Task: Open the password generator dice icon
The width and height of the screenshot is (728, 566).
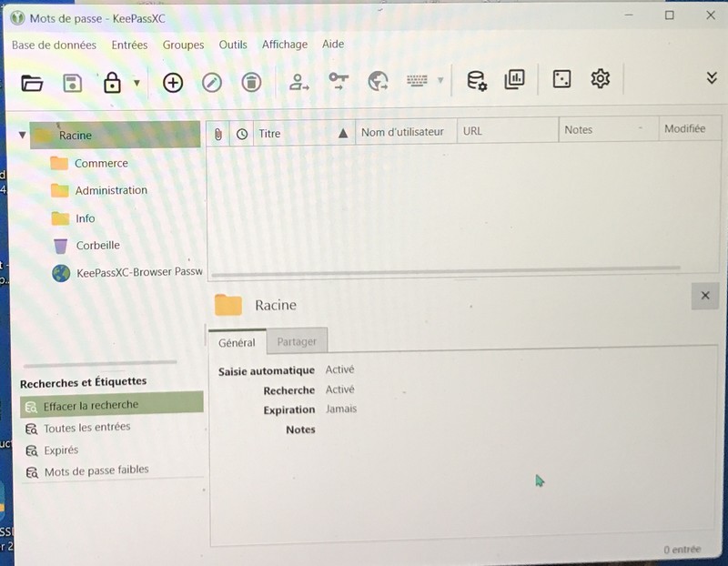Action: (561, 80)
